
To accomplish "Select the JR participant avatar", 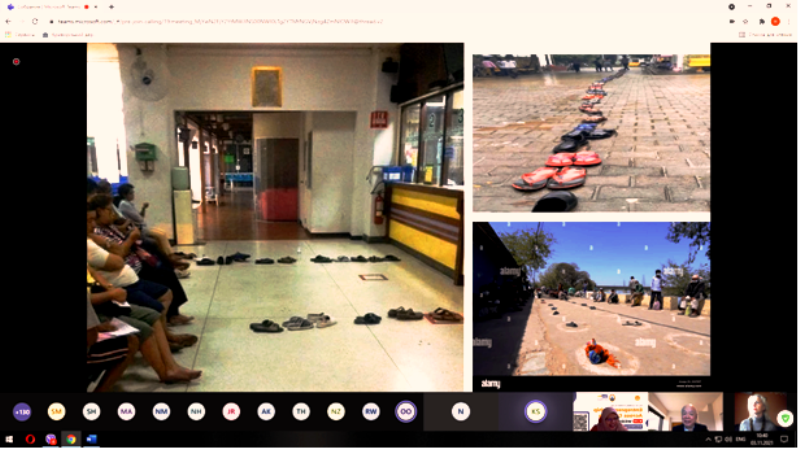I will (x=231, y=411).
